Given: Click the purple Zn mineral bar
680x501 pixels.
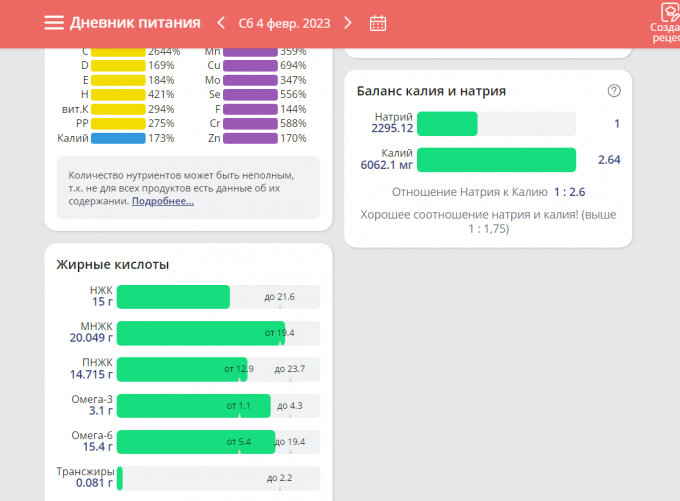Looking at the screenshot, I should (249, 138).
